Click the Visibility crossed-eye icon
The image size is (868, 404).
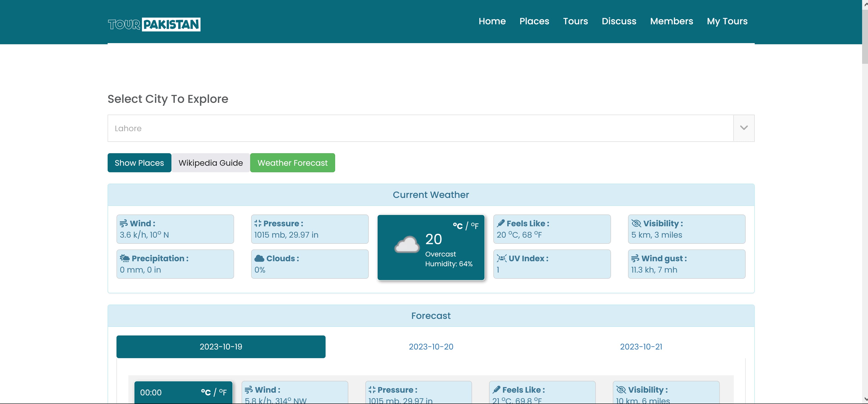[636, 223]
